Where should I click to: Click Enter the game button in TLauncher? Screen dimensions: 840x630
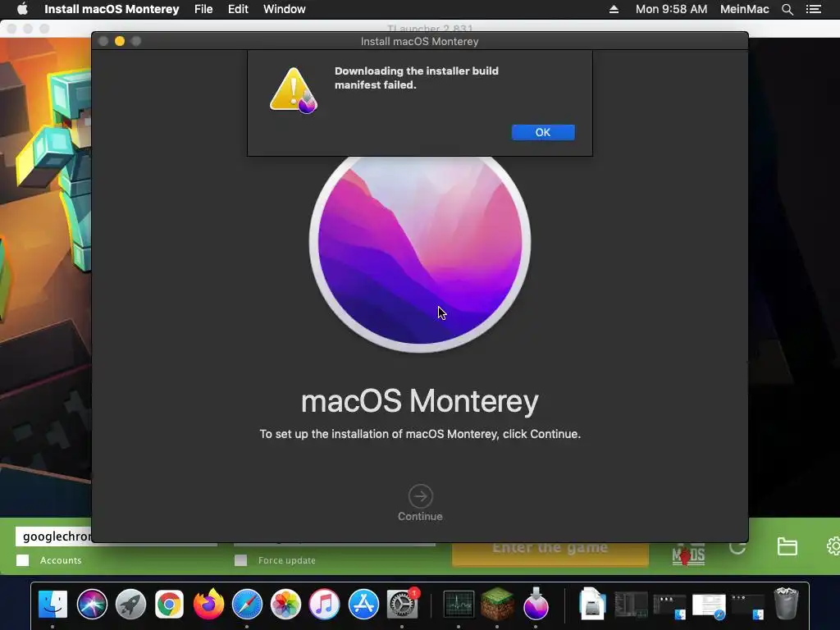tap(550, 553)
